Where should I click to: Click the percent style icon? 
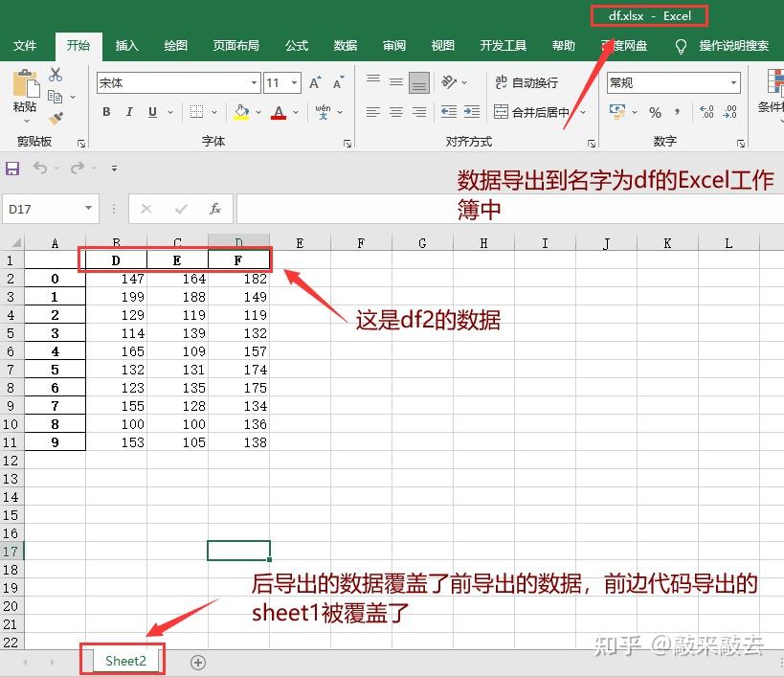click(657, 112)
